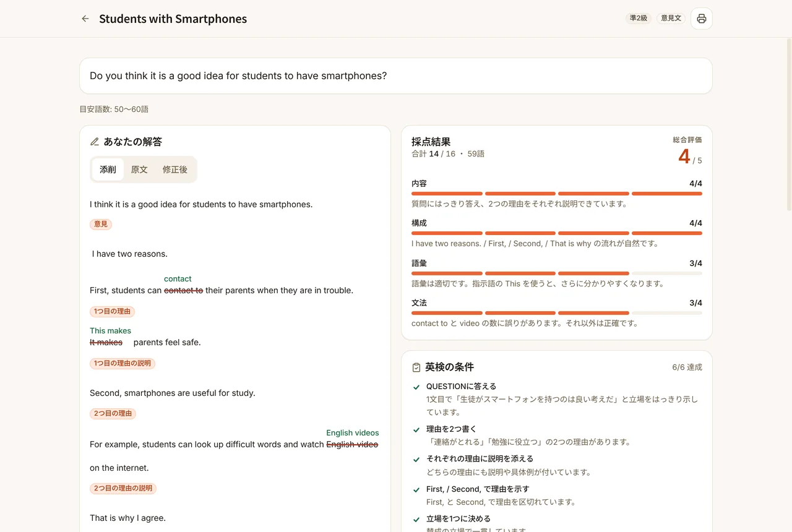Click the green correction 'This makes'
Viewport: 792px width, 532px height.
(110, 331)
